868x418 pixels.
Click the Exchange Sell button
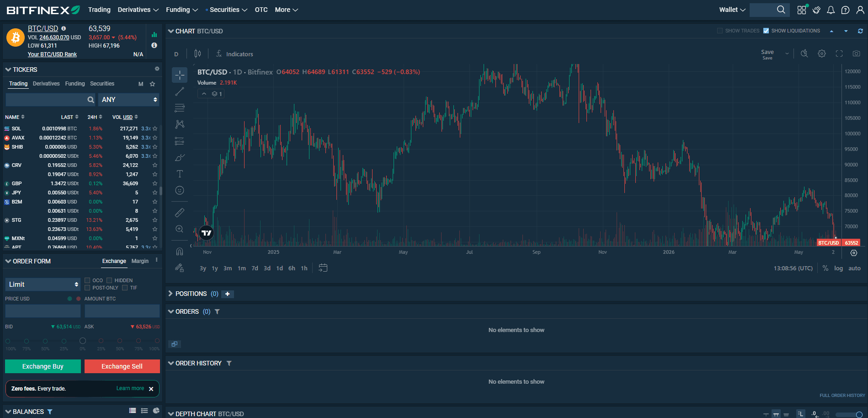tap(122, 366)
